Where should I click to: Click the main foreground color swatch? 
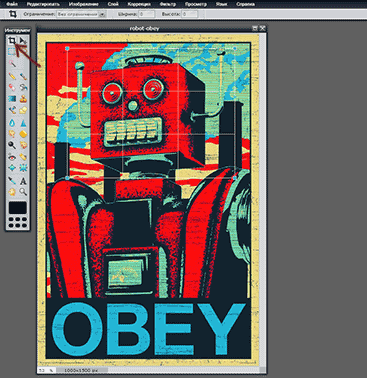18,207
